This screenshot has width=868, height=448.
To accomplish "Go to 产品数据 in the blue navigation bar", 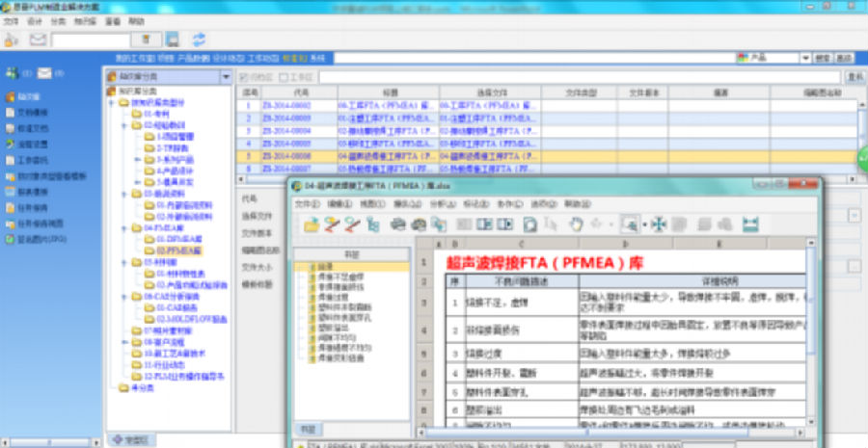I will 194,58.
